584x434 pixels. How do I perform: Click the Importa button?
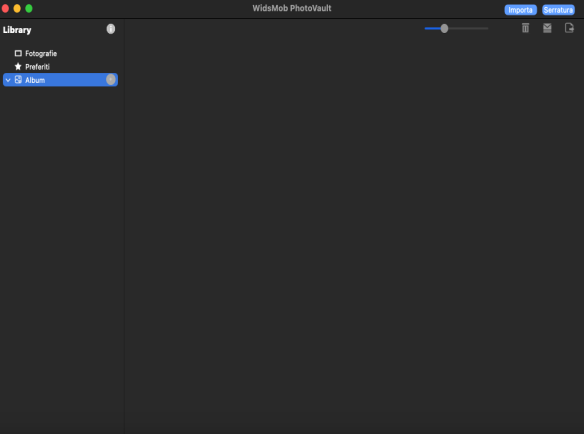click(520, 10)
